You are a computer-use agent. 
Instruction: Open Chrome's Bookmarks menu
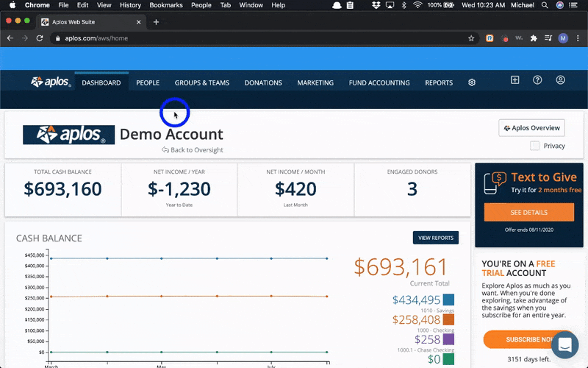pos(166,5)
